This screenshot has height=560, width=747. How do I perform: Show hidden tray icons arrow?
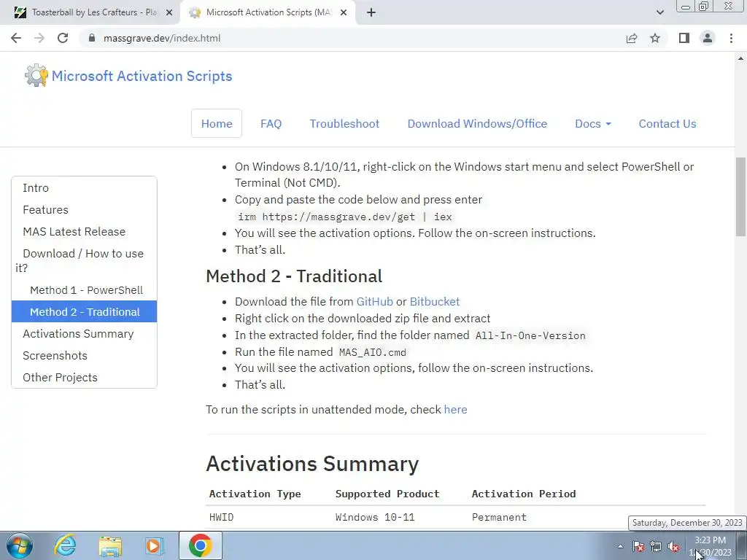click(x=620, y=546)
